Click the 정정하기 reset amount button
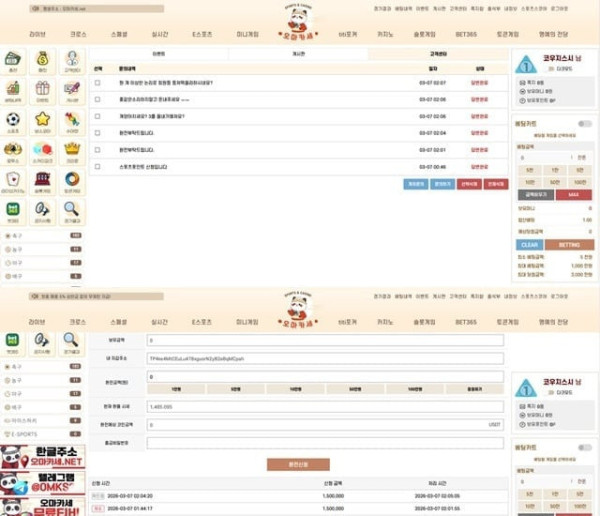Image resolution: width=600 pixels, height=516 pixels. pyautogui.click(x=475, y=389)
